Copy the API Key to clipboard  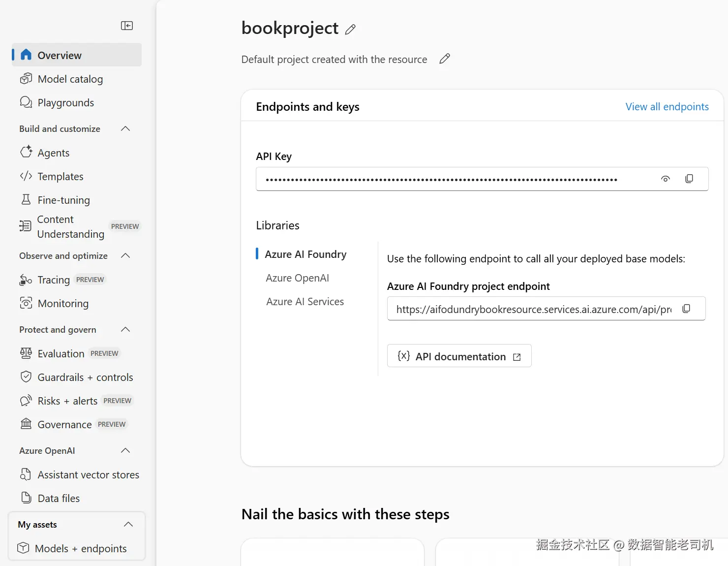pos(689,179)
